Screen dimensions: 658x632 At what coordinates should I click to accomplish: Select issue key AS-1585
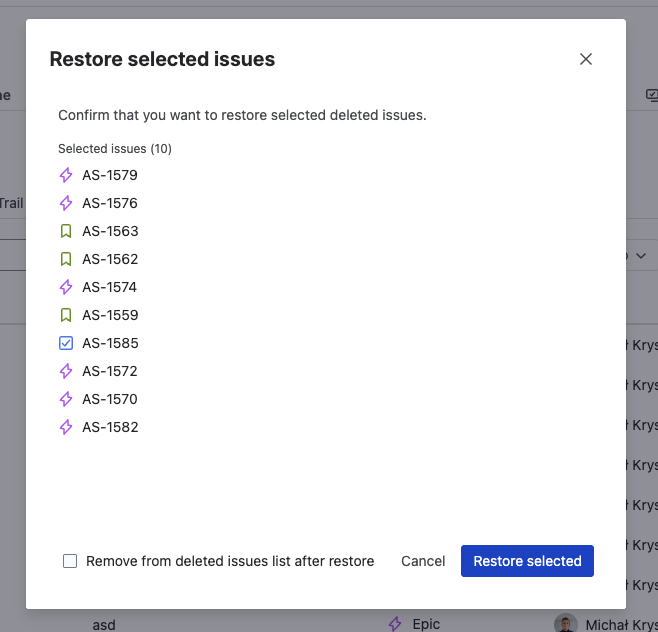[110, 343]
